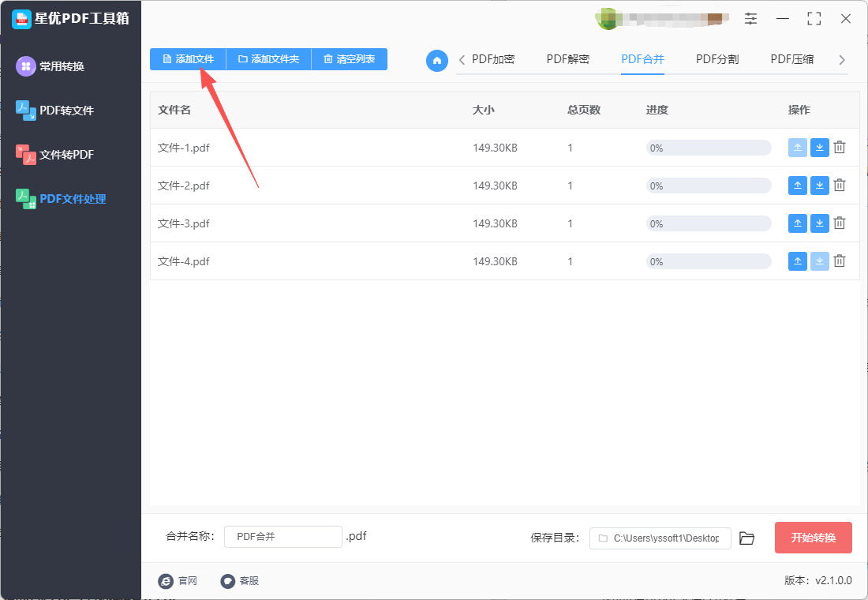Select file name 文件-4.pdf
This screenshot has height=600, width=868.
(183, 261)
